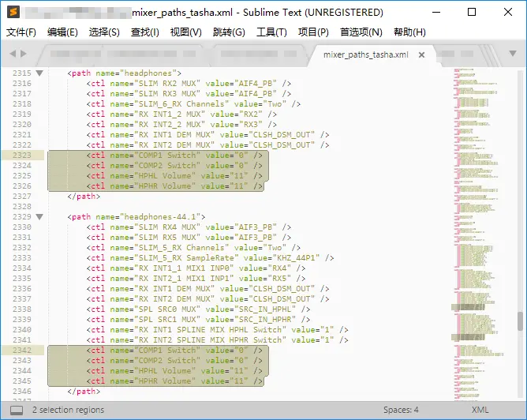Open the 首选项(N) menu

[x=361, y=32]
